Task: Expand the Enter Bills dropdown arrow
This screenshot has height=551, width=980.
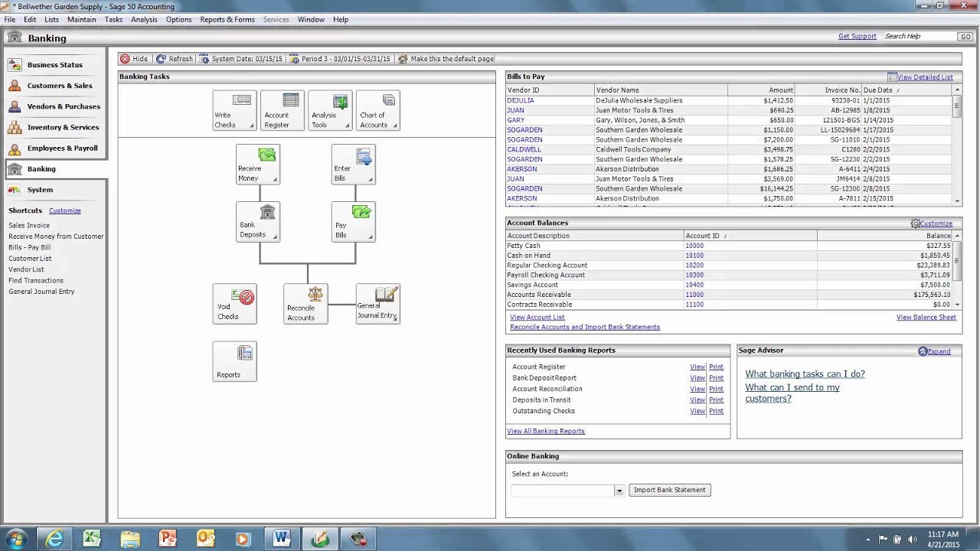Action: click(x=370, y=179)
